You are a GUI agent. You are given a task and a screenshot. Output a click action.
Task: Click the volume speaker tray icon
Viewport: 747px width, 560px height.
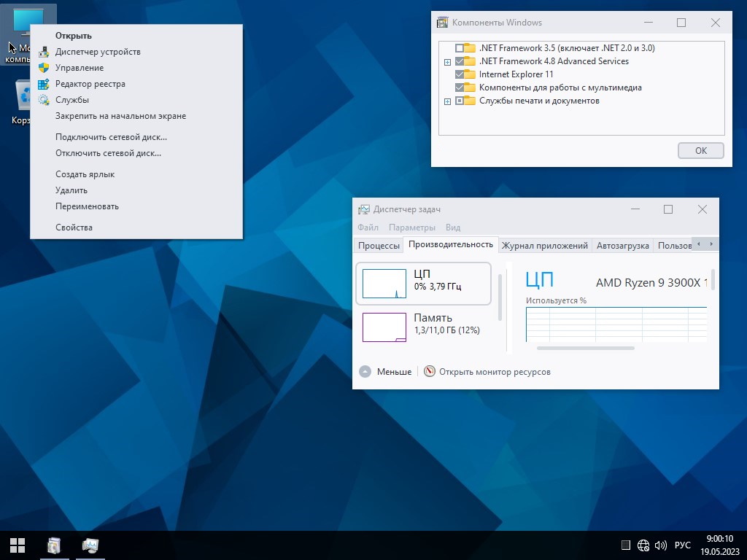[x=661, y=545]
